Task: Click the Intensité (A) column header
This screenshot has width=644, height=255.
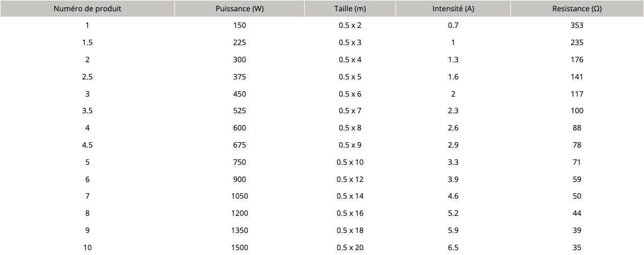Action: coord(453,9)
